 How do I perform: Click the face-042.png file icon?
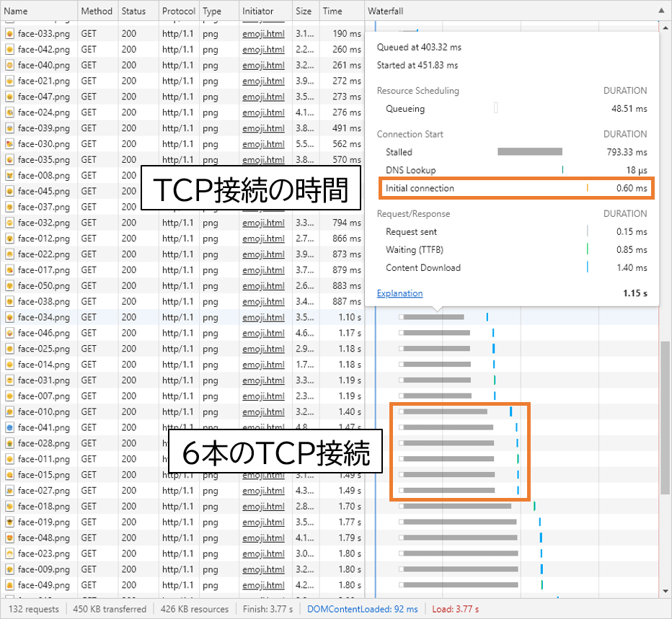9,50
